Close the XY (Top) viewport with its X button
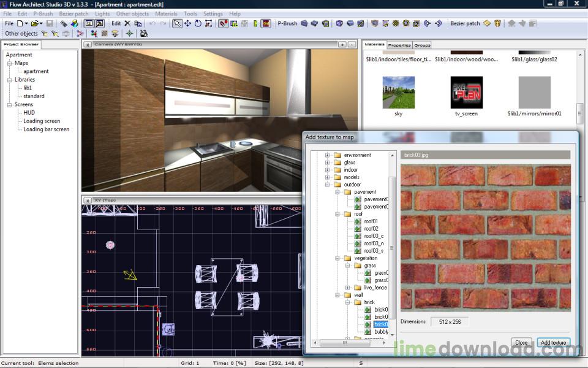 (x=88, y=201)
